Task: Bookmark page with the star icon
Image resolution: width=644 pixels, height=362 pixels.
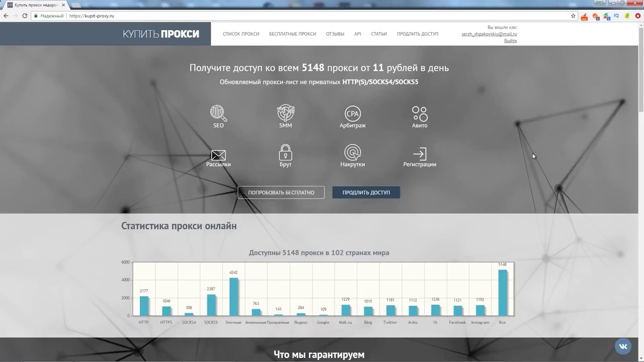Action: [573, 16]
